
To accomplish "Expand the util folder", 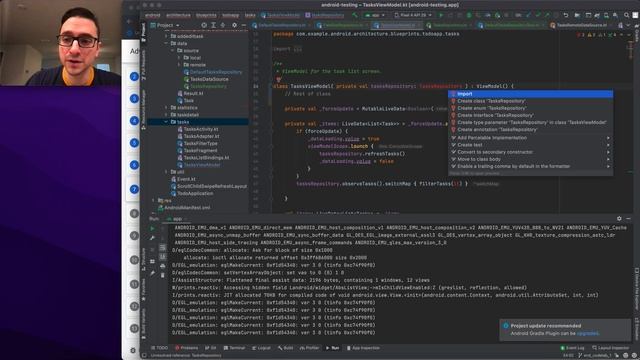I will (166, 172).
